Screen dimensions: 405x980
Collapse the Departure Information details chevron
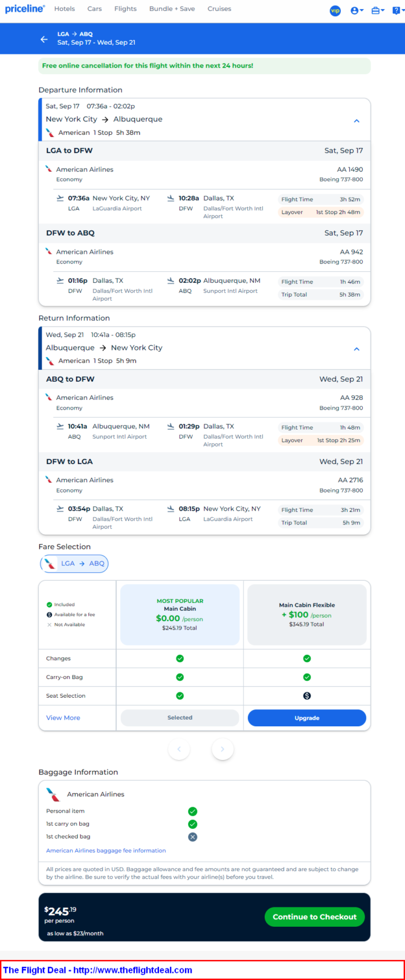click(x=357, y=121)
